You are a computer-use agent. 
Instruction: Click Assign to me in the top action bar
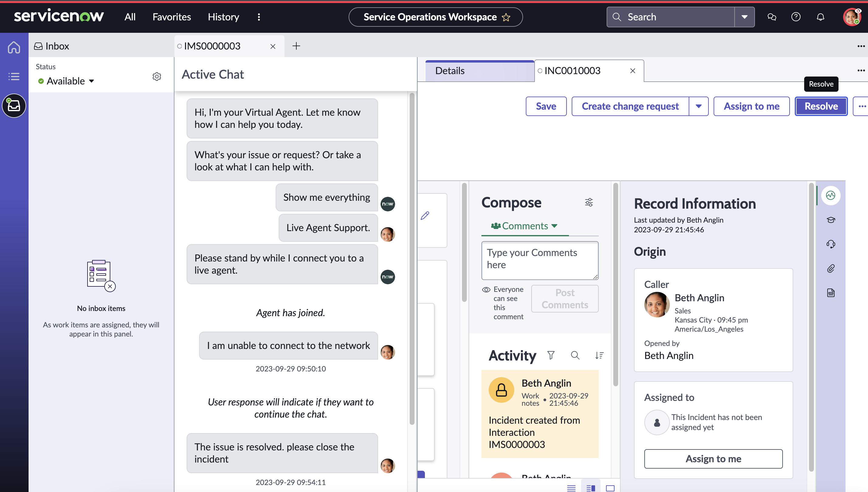[x=751, y=106]
